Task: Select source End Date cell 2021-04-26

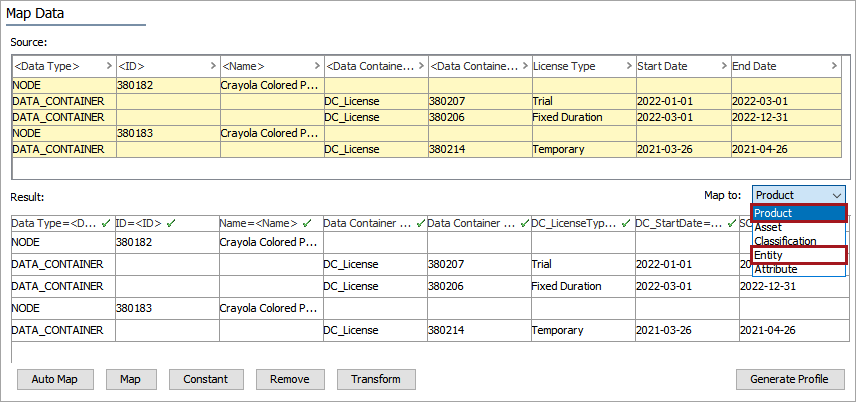Action: point(786,149)
